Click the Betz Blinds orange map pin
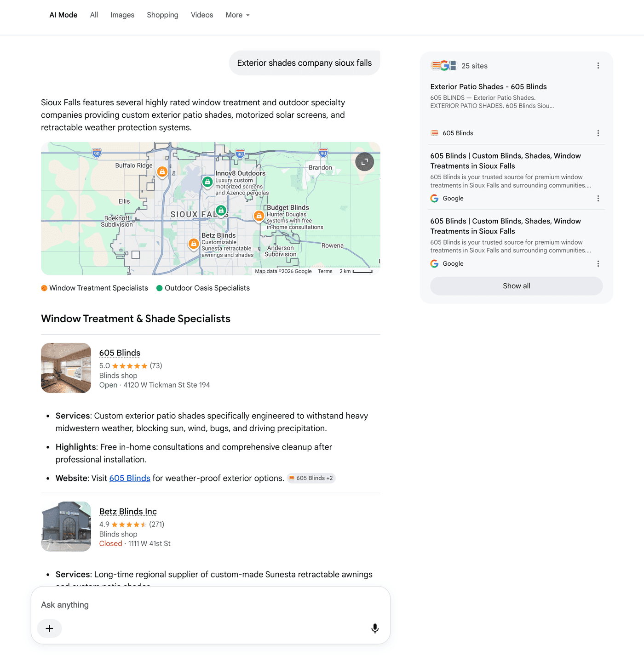The width and height of the screenshot is (644, 662). (x=194, y=244)
